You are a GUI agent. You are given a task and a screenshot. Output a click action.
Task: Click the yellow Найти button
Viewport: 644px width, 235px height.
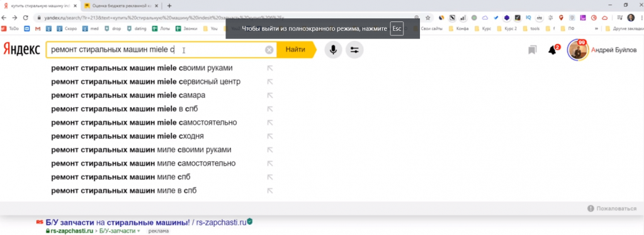click(296, 50)
